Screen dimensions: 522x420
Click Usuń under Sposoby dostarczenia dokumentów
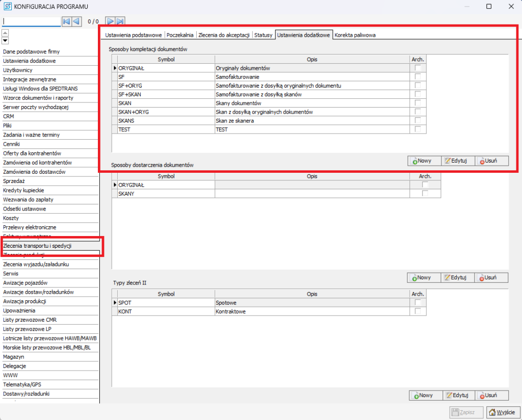[x=491, y=278]
